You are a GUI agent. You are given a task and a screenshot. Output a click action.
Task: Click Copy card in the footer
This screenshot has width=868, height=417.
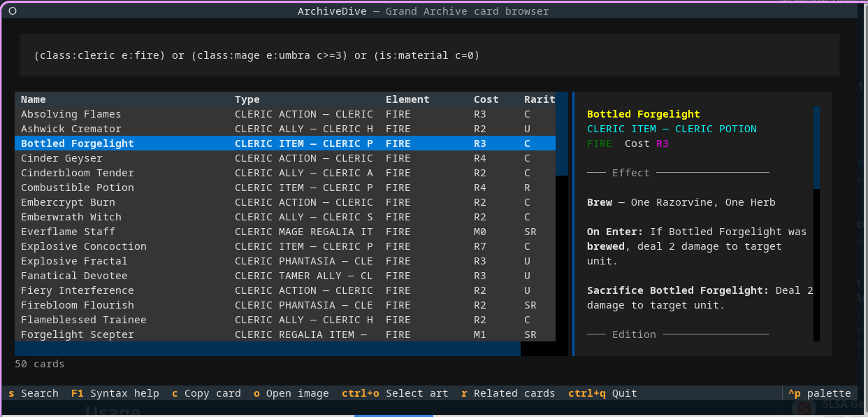(x=206, y=393)
